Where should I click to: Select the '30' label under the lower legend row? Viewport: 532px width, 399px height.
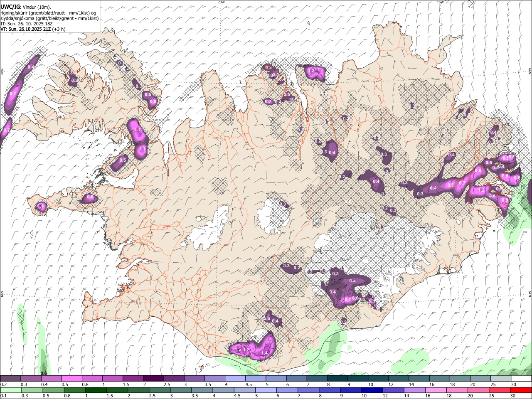point(513,396)
